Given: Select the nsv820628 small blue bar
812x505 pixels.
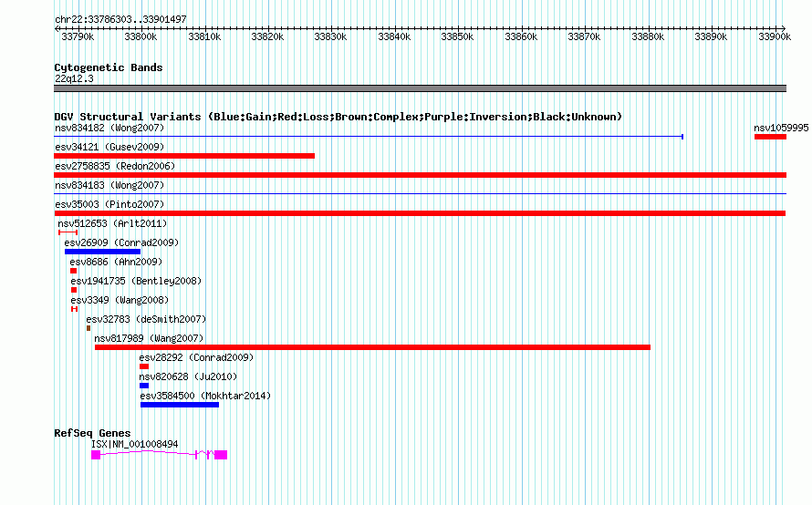Looking at the screenshot, I should tap(144, 386).
